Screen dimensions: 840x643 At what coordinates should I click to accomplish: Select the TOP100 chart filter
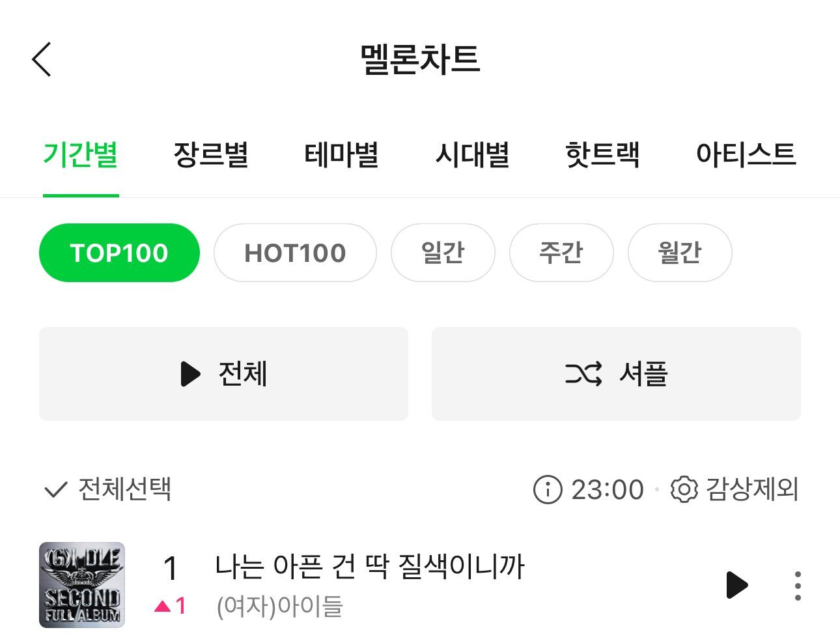119,253
